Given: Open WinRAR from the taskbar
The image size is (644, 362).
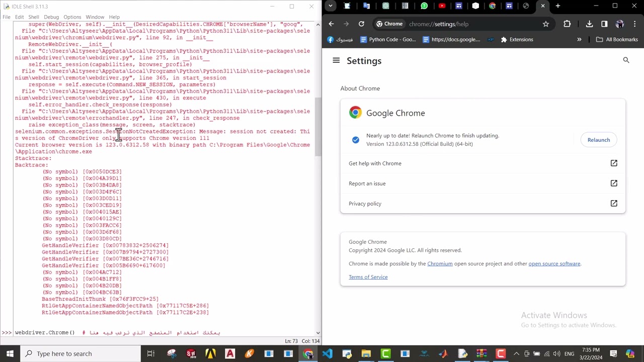Looking at the screenshot, I should tap(481, 353).
